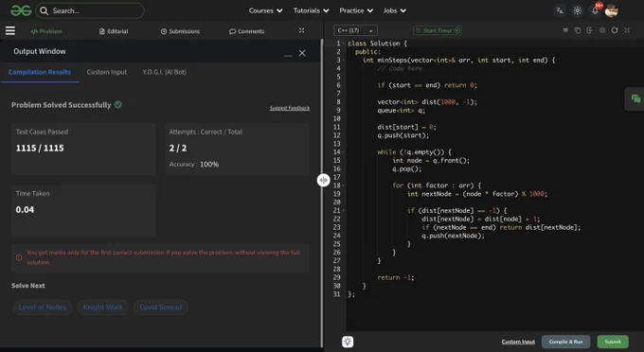Collapse code fold at line 21
This screenshot has width=644, height=352.
[x=344, y=211]
